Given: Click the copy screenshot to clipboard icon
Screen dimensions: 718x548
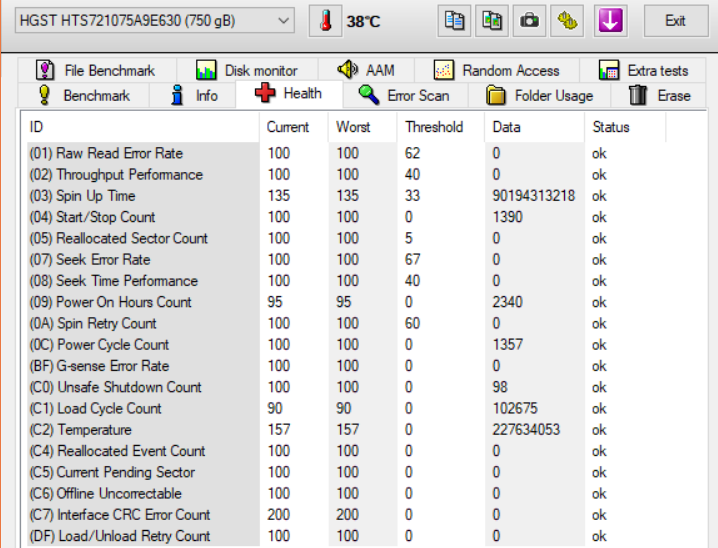Looking at the screenshot, I should [x=492, y=21].
